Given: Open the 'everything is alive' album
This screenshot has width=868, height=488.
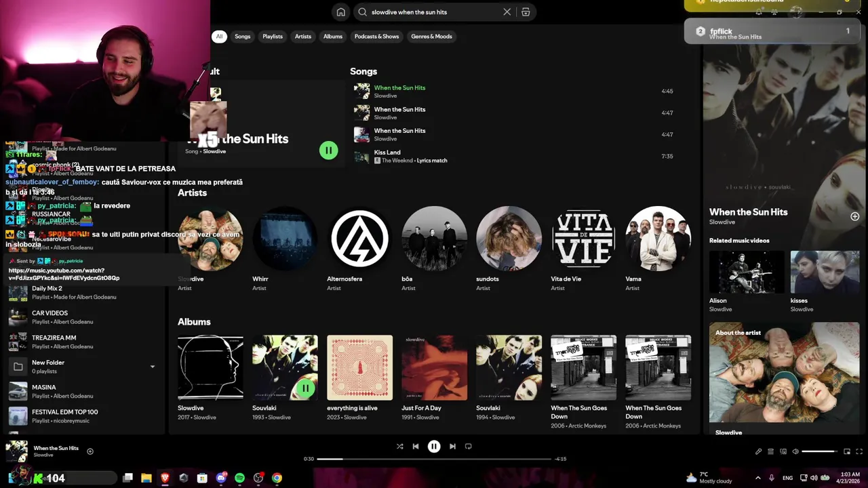Looking at the screenshot, I should pyautogui.click(x=359, y=377).
